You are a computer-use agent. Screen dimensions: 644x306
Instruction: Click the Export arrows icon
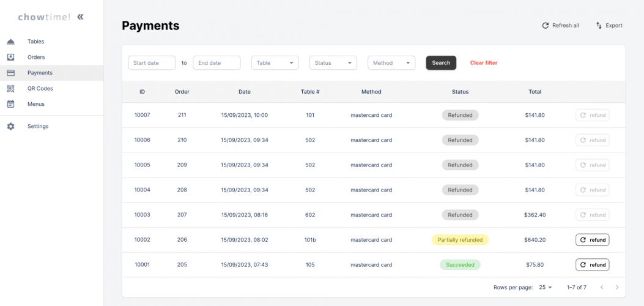tap(599, 26)
